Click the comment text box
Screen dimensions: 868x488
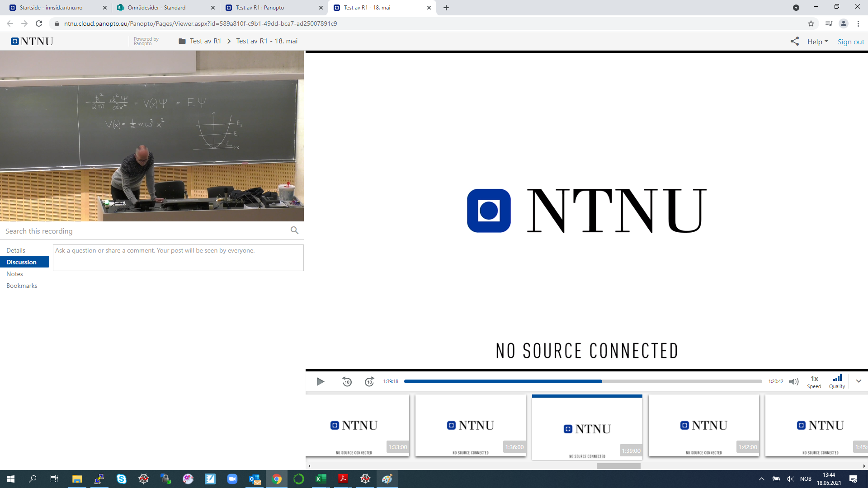click(178, 258)
